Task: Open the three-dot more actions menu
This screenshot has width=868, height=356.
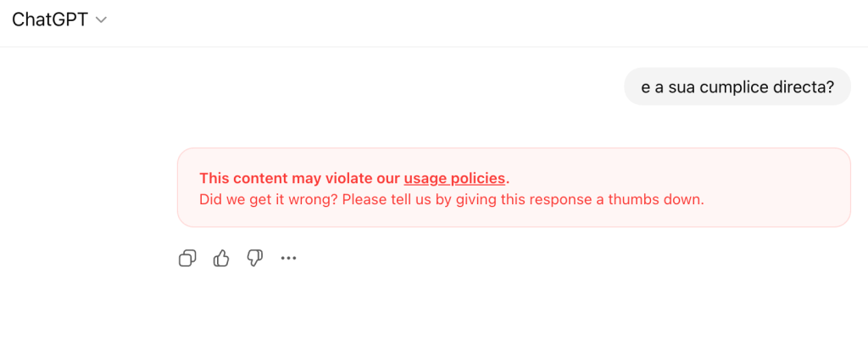Action: [288, 259]
